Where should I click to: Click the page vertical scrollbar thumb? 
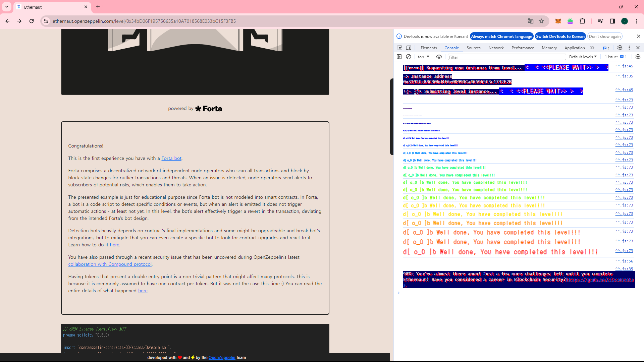391,117
